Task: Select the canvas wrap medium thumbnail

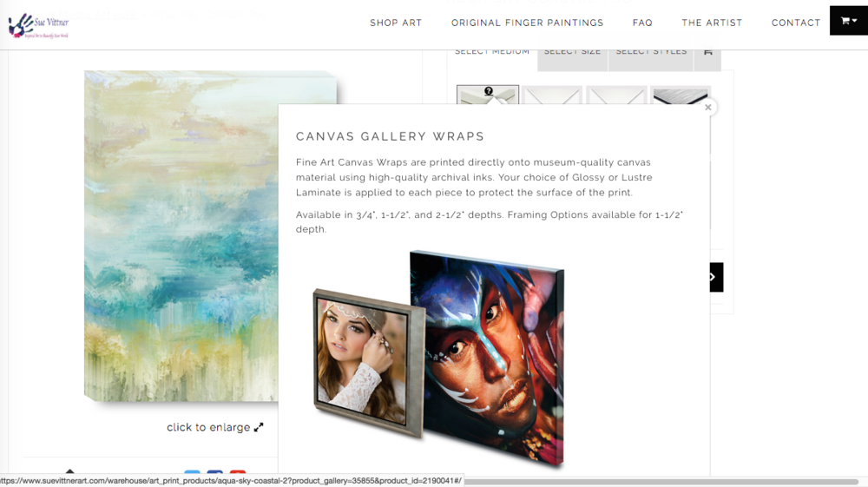Action: (x=488, y=95)
